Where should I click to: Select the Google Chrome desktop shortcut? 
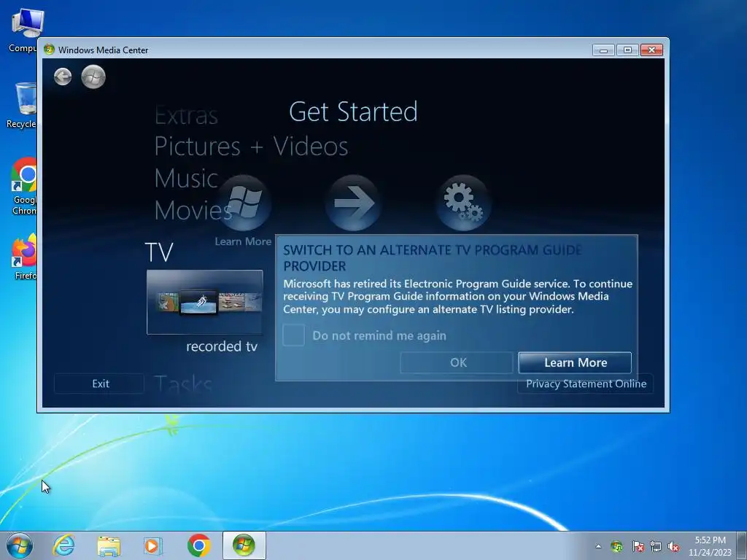point(24,187)
